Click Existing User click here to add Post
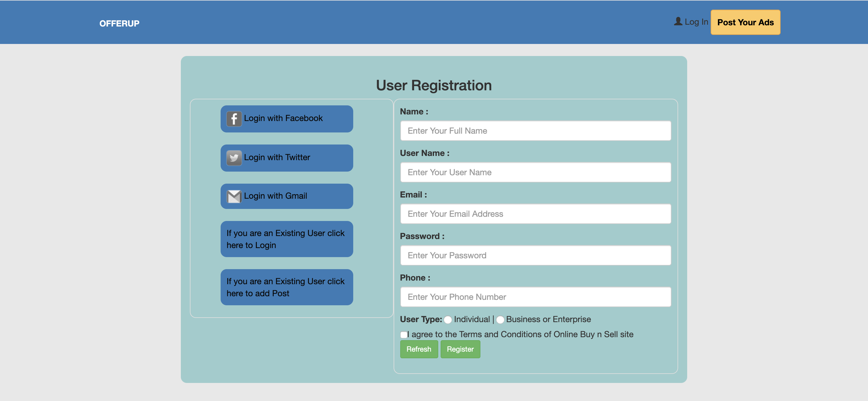This screenshot has width=868, height=401. coord(286,287)
